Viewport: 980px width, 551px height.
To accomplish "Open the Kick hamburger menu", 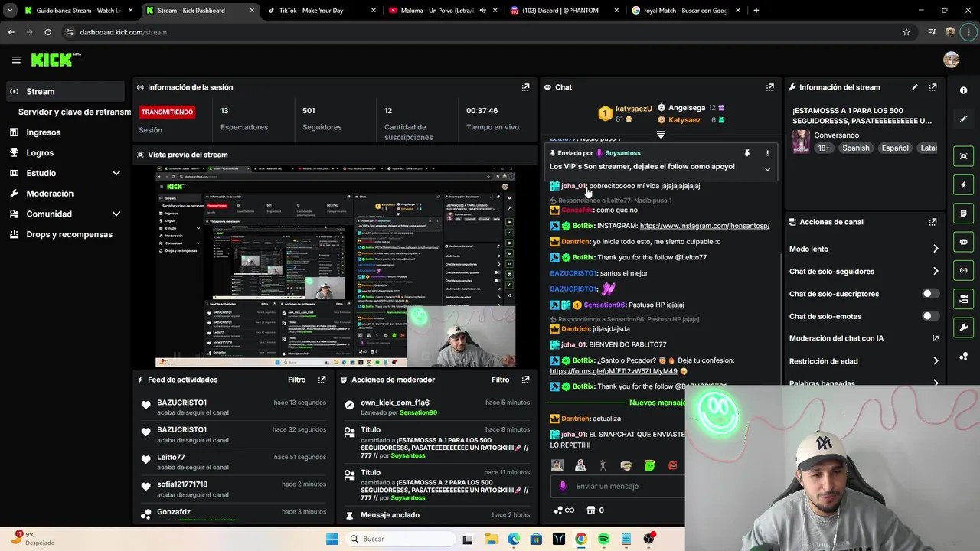I will tap(16, 60).
